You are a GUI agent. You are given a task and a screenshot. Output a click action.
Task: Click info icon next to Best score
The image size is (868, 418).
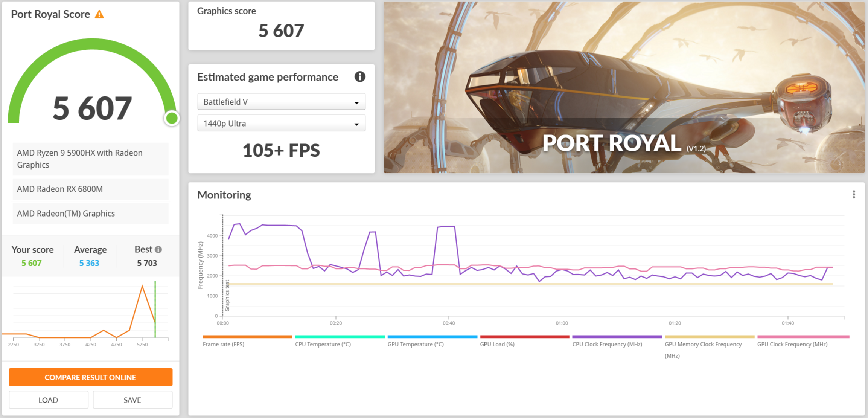tap(158, 250)
